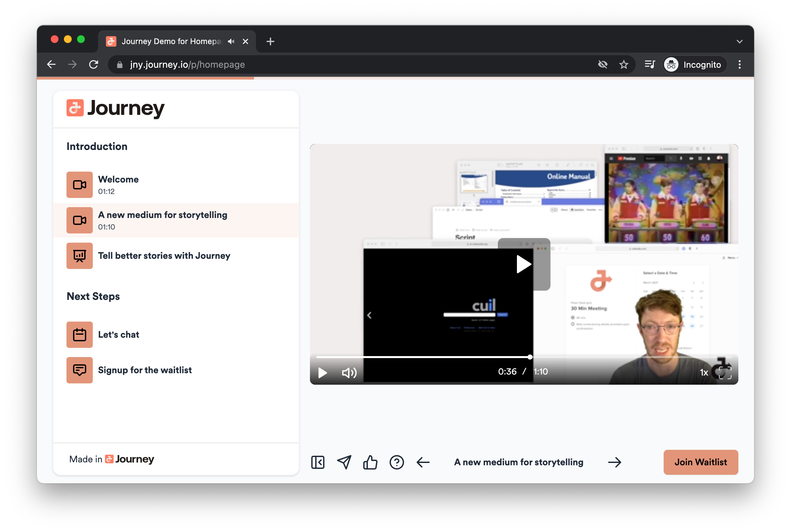Open the Chrome three-dot menu
This screenshot has height=532, width=791.
(739, 64)
